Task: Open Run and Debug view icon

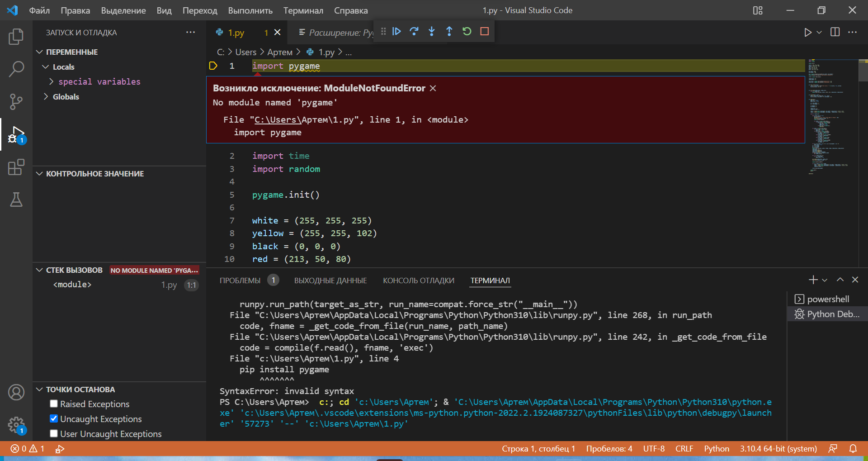Action: [16, 134]
